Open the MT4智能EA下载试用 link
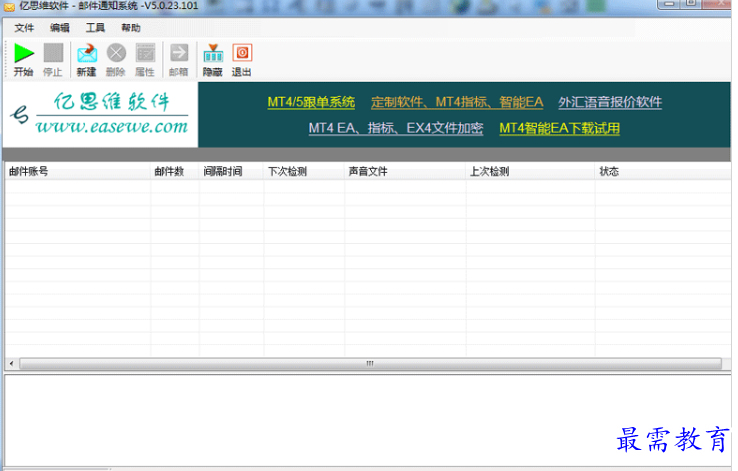Viewport: 738px width, 471px height. click(x=560, y=128)
